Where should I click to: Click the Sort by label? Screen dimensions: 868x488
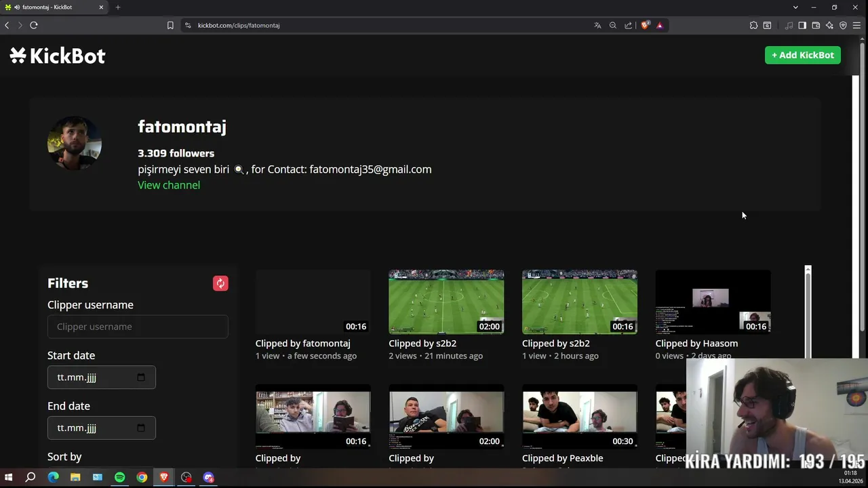64,457
